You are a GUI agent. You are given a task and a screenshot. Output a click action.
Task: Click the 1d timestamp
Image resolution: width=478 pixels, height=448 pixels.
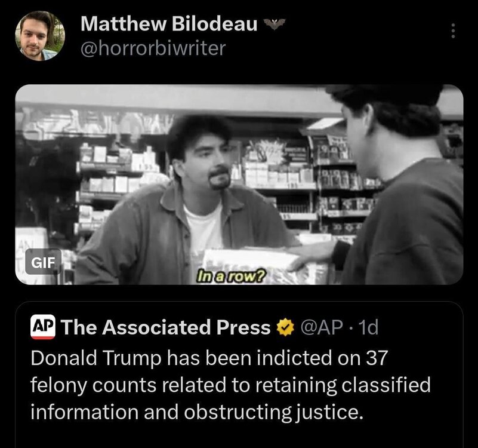tap(368, 327)
